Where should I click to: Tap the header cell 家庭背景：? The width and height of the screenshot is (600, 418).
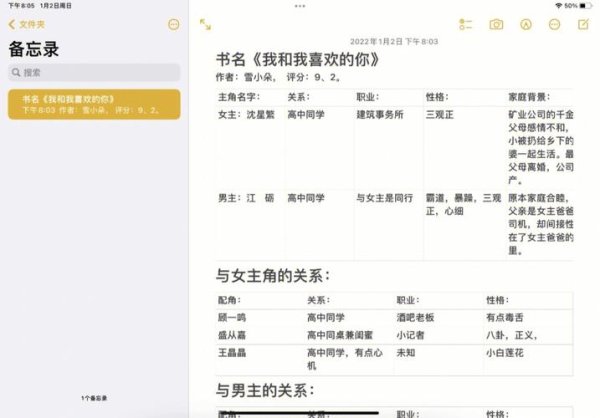coord(529,97)
